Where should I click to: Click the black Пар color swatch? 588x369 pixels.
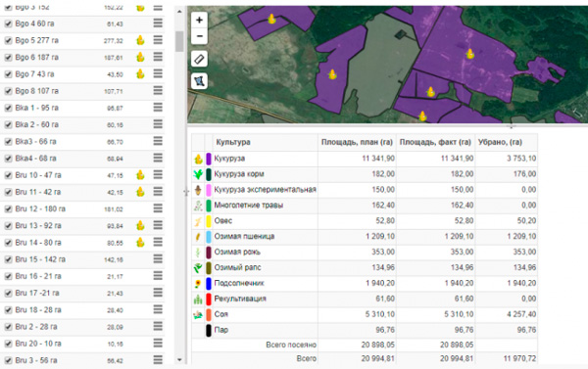[x=209, y=330]
